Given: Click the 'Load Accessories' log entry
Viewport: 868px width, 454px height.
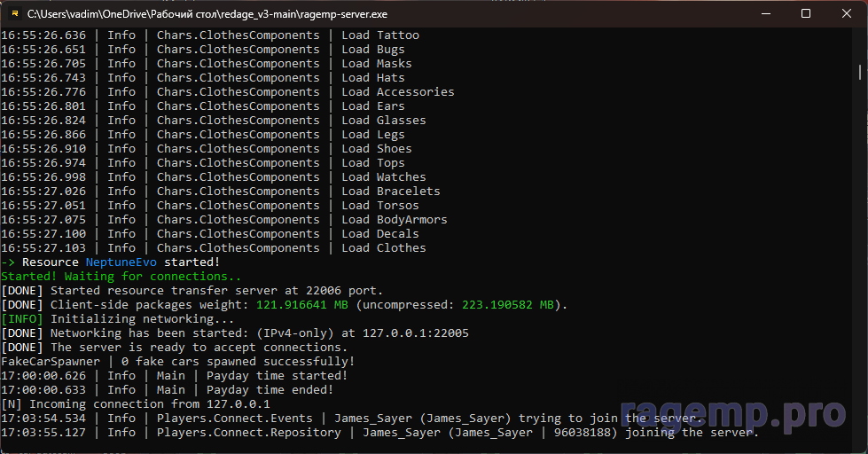Looking at the screenshot, I should pos(397,92).
